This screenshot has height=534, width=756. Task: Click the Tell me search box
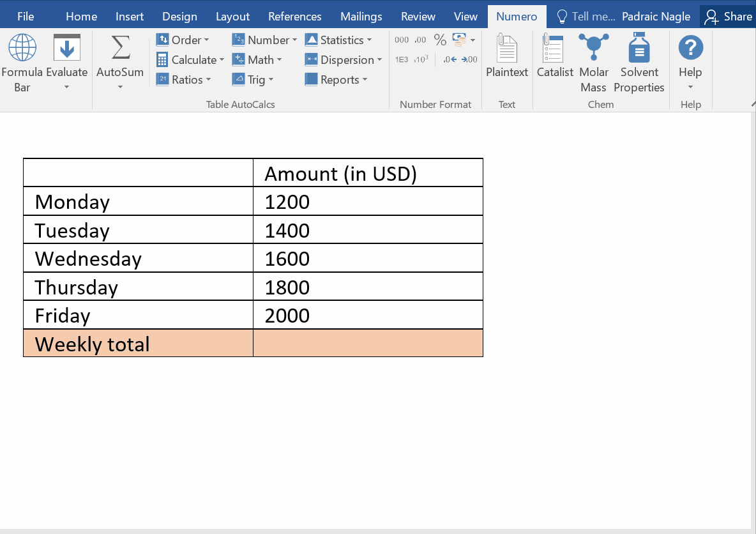click(586, 17)
